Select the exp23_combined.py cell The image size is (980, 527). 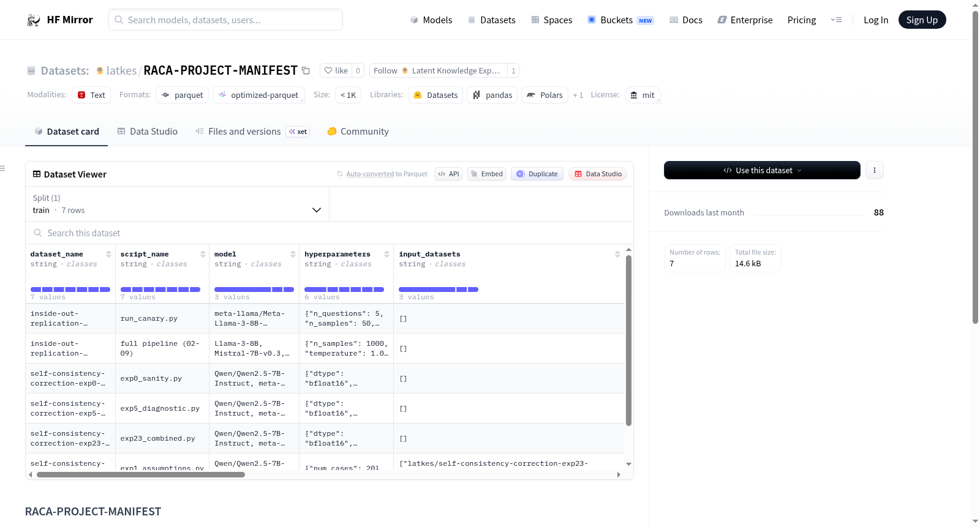(x=162, y=438)
